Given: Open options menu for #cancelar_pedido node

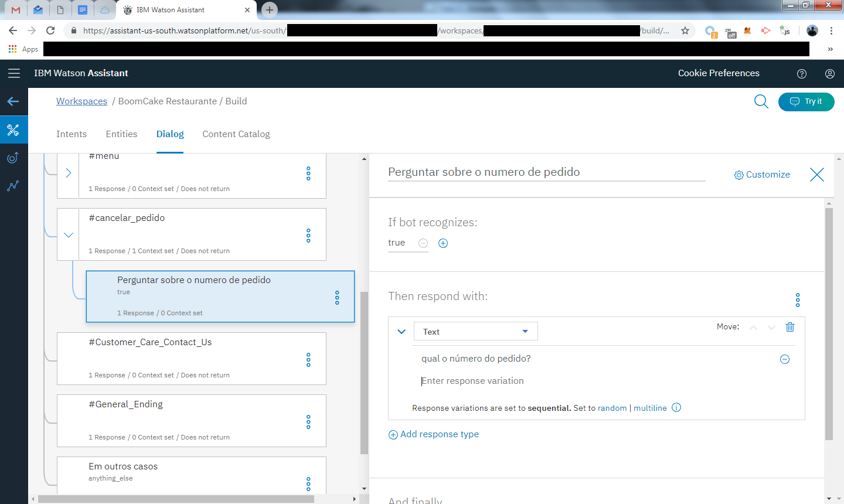Looking at the screenshot, I should (x=308, y=236).
